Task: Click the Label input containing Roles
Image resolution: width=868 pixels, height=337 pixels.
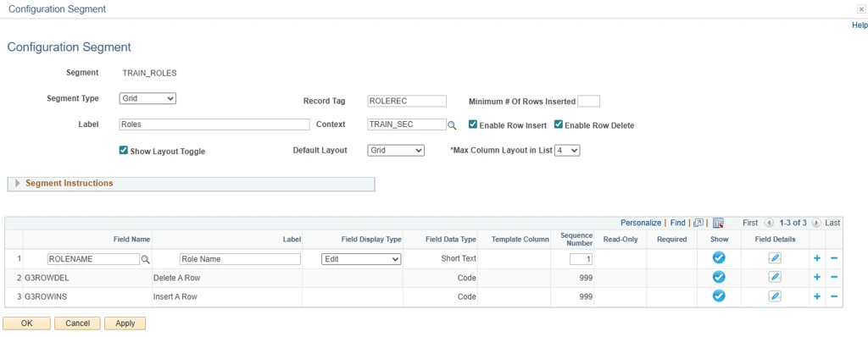Action: [214, 124]
